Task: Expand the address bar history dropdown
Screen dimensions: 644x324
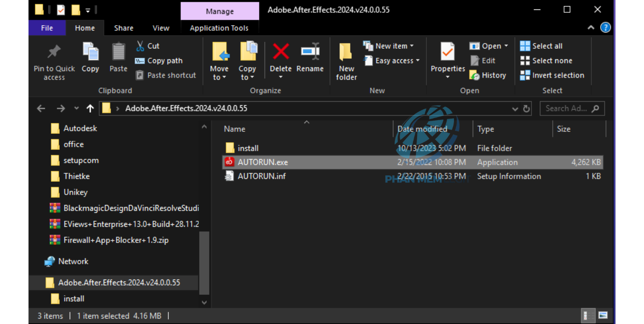Action: point(515,109)
